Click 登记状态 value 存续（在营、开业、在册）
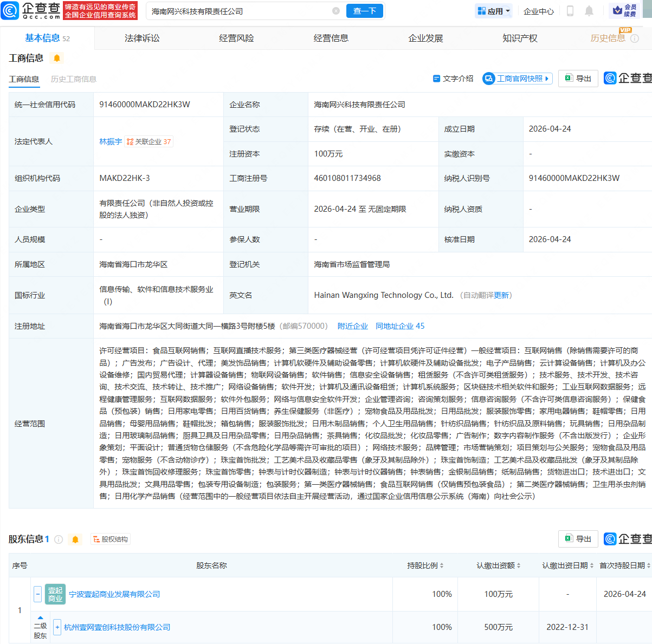This screenshot has height=644, width=652. [x=358, y=129]
